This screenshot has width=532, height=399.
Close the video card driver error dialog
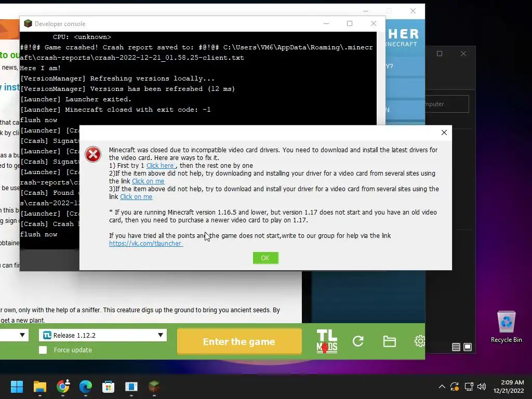click(x=444, y=132)
